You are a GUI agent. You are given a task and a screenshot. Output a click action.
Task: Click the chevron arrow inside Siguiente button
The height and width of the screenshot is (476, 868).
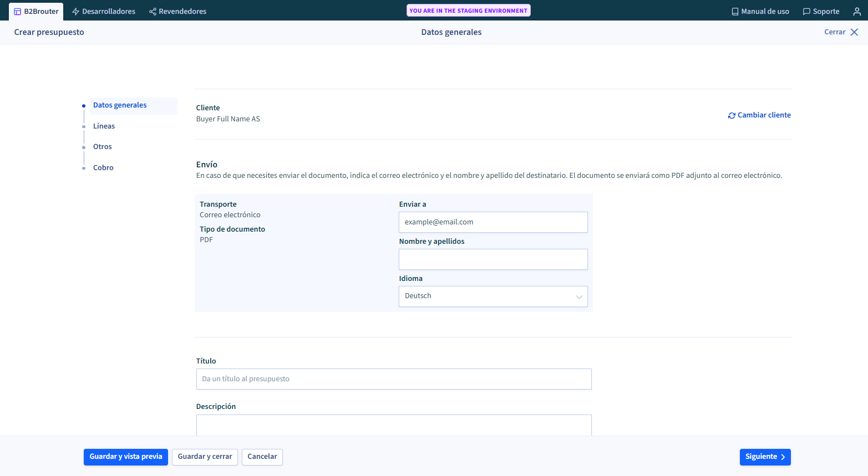pyautogui.click(x=782, y=457)
